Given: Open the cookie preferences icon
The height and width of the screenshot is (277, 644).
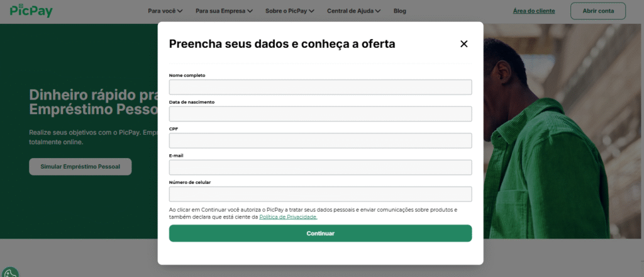Looking at the screenshot, I should coord(10,273).
